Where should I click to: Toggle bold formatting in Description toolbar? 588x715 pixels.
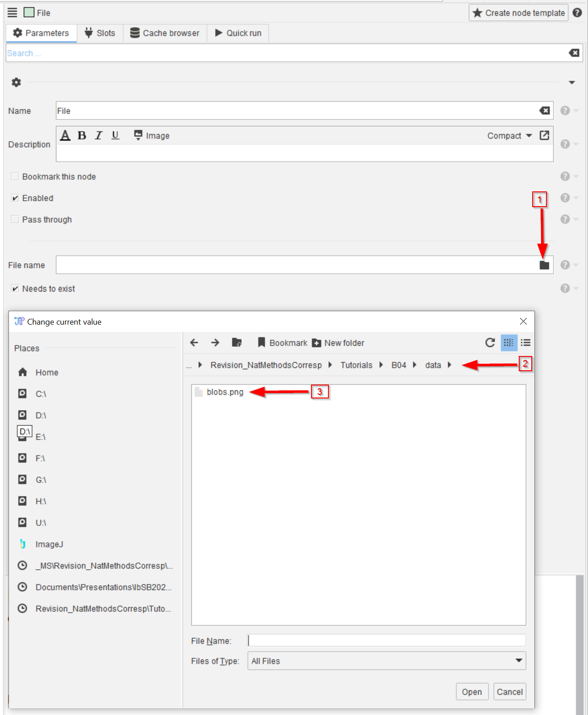[82, 135]
